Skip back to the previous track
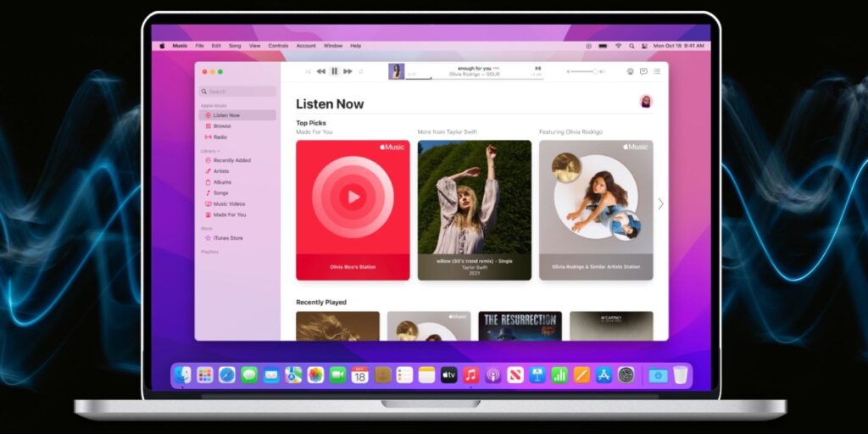The width and height of the screenshot is (868, 434). coord(320,71)
